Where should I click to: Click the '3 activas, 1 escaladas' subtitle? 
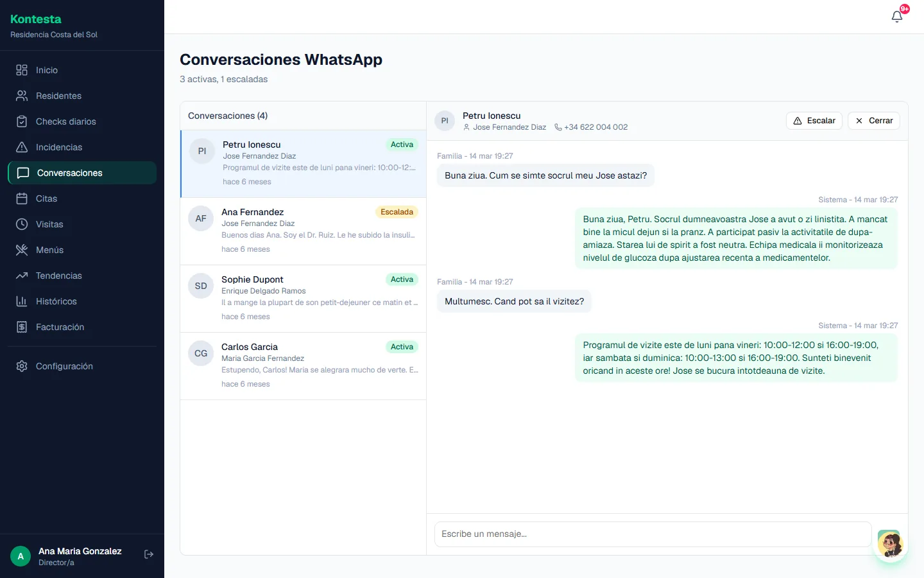coord(223,79)
